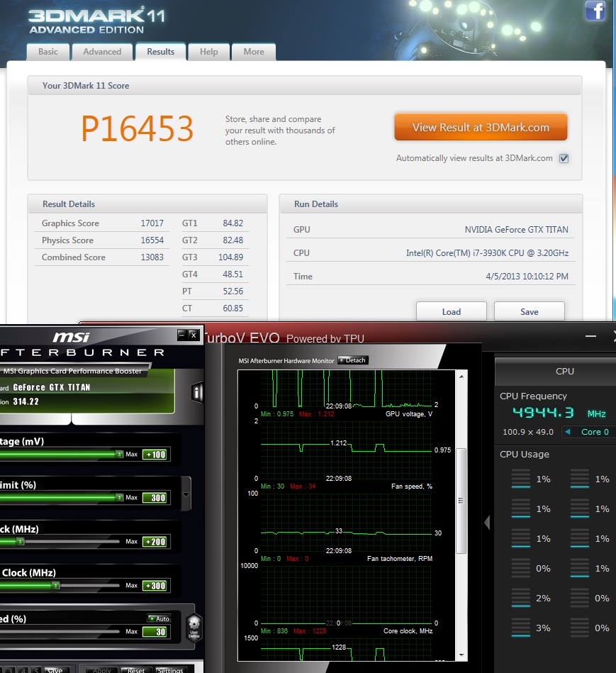Click the GT3 value 104.89
Viewport: 616px width, 673px height.
231,257
